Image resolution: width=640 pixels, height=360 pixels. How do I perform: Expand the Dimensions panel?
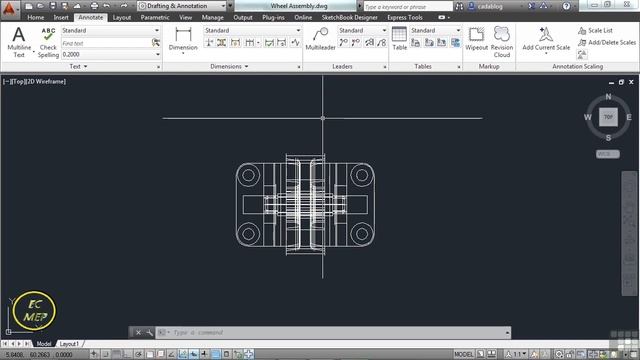(229, 66)
